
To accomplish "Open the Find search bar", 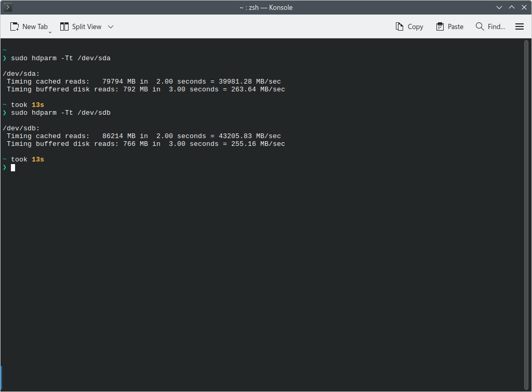I will (490, 26).
